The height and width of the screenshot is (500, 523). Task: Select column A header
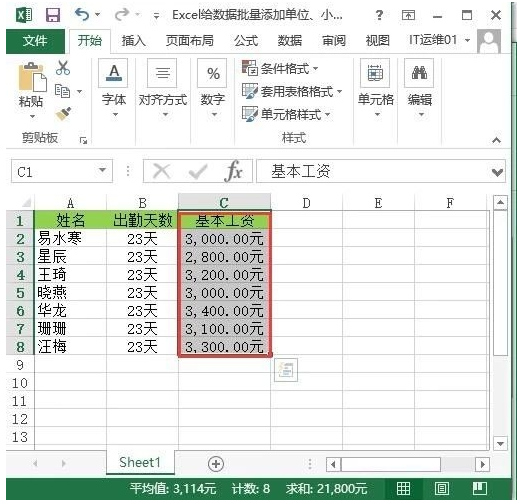[70, 203]
